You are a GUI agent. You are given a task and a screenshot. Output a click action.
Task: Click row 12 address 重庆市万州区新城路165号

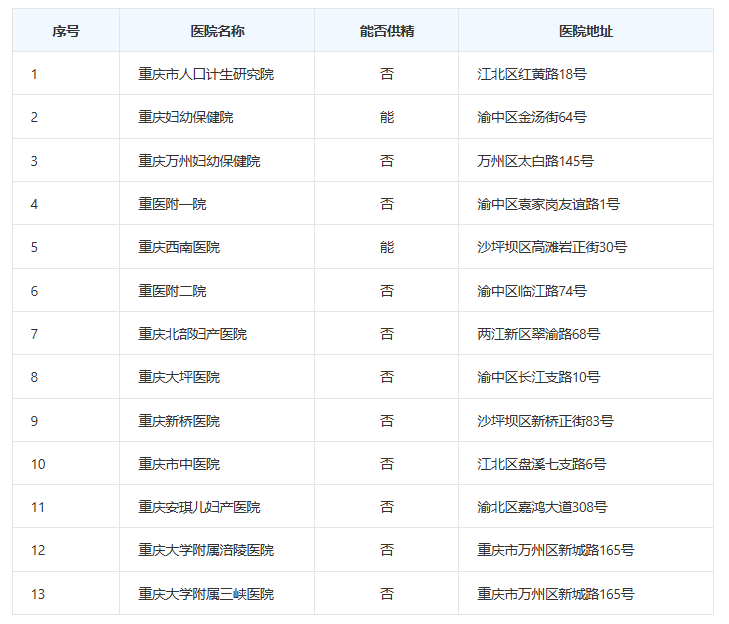(x=556, y=550)
